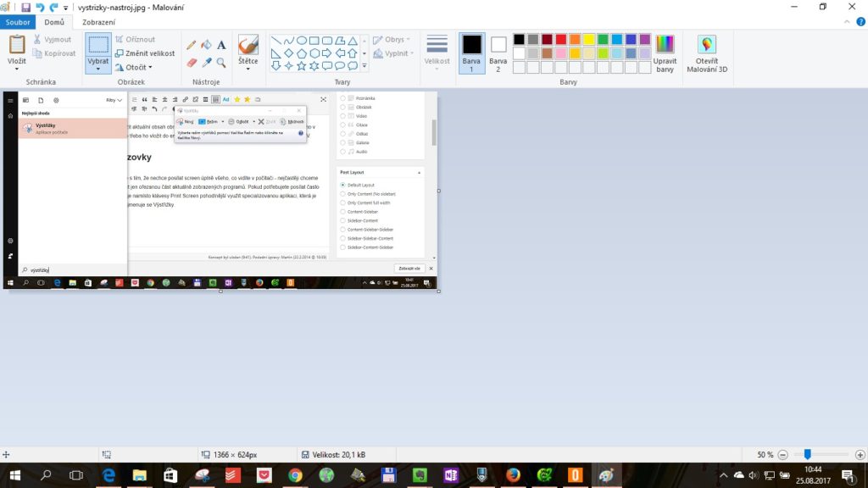Select the Color picker eyedropper tool
868x488 pixels.
(x=207, y=63)
